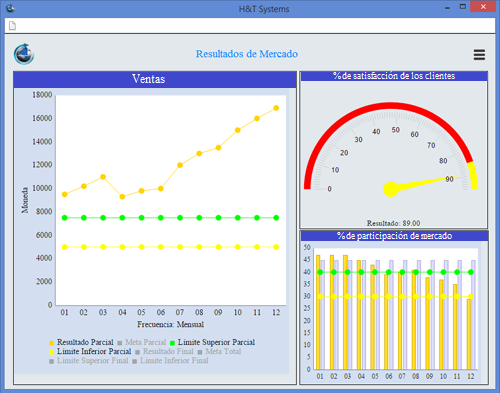This screenshot has width=500, height=393.
Task: Click the % de satisfacción de los clientes header
Action: pos(394,76)
